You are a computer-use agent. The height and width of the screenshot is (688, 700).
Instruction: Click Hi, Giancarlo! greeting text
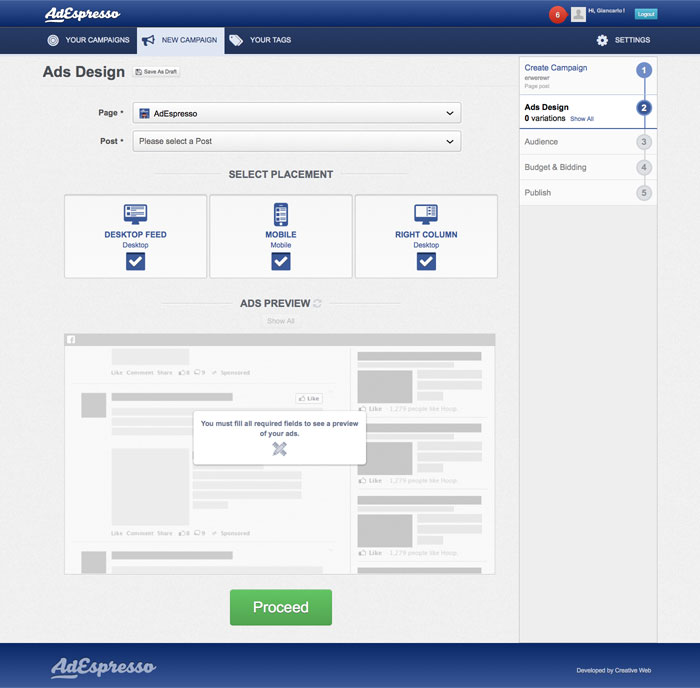click(x=606, y=10)
